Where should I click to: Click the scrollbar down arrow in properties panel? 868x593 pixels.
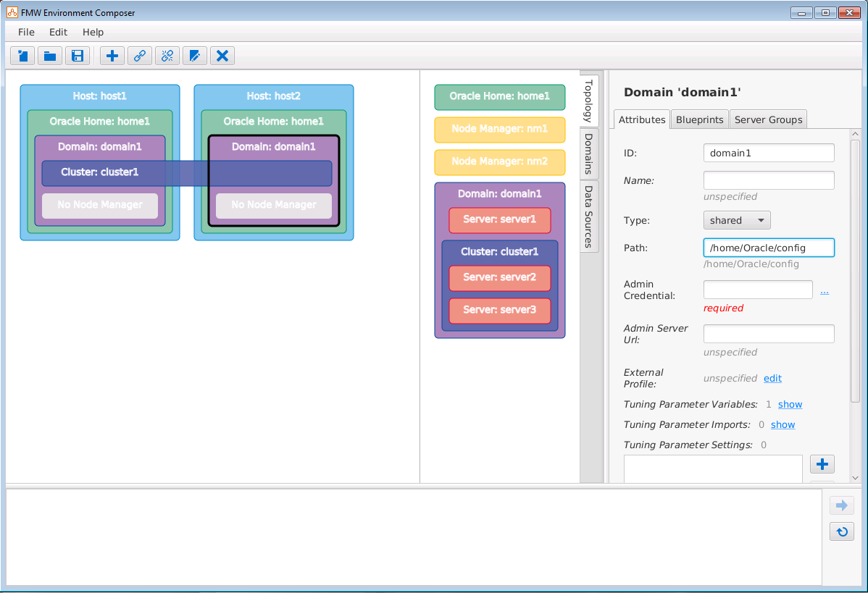pos(855,478)
